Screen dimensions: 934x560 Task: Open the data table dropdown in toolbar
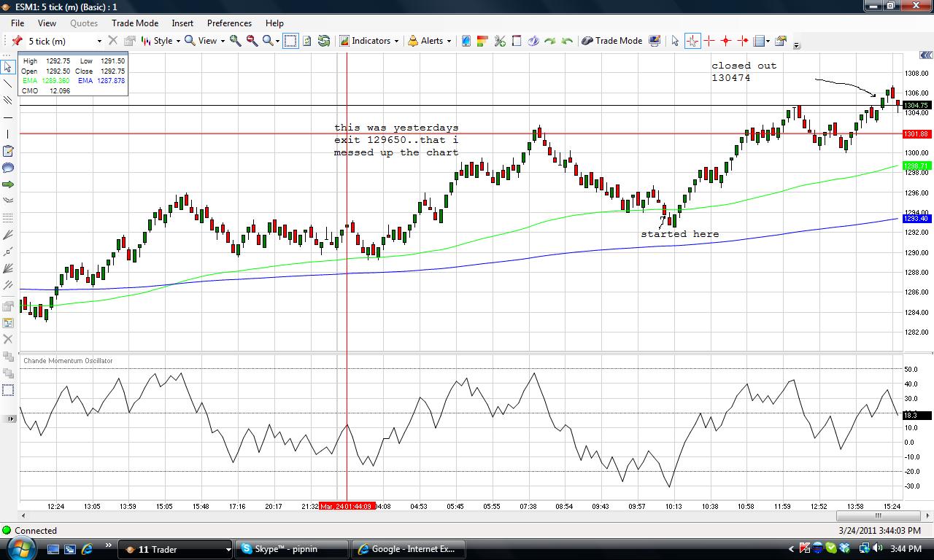761,41
